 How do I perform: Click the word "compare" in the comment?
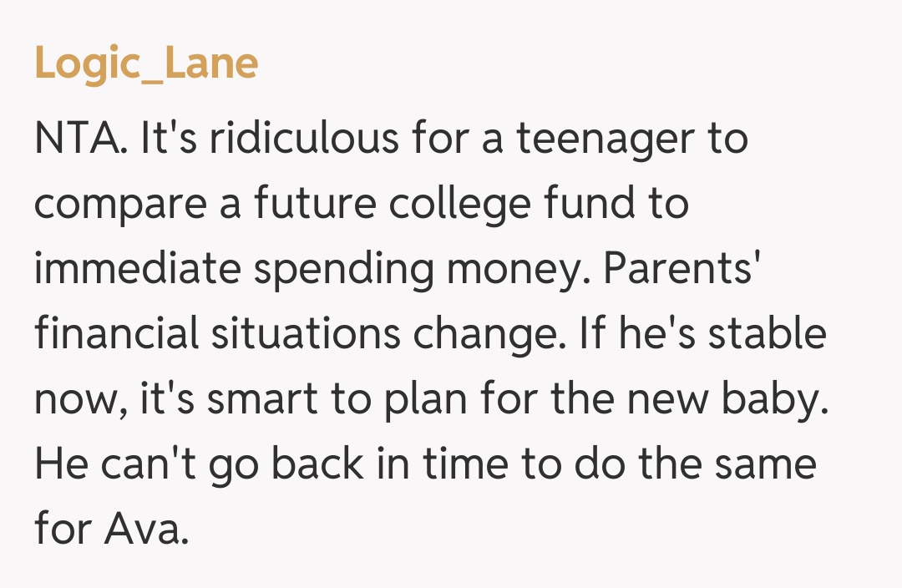119,204
